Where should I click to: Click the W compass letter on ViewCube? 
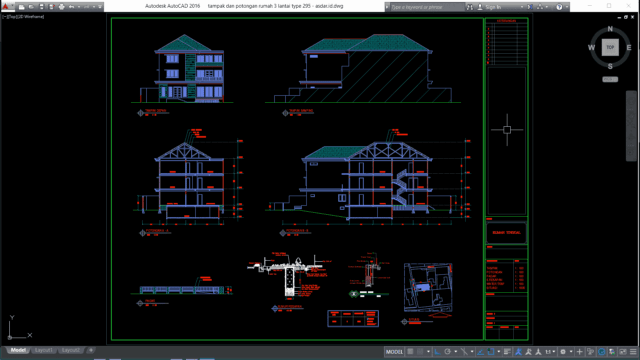coord(591,48)
